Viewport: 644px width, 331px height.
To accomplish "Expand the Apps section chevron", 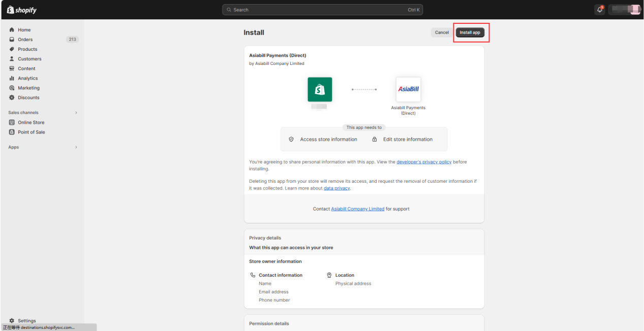I will tap(76, 147).
